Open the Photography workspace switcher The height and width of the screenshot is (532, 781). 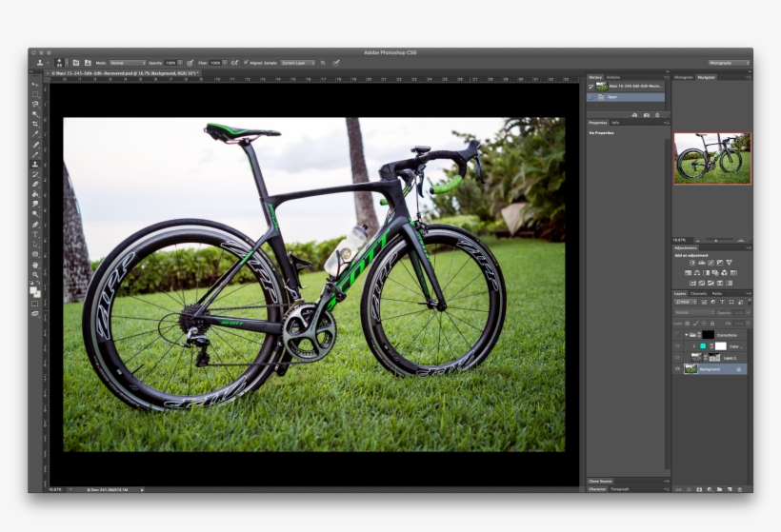729,63
